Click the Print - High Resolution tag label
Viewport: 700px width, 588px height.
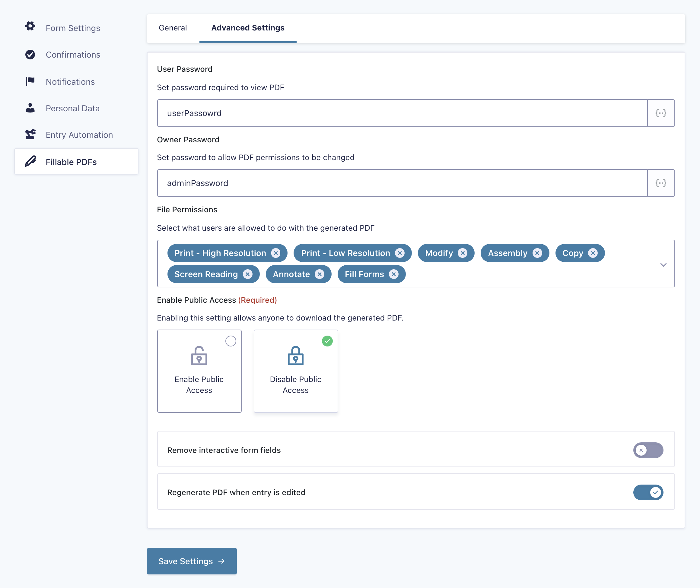[x=220, y=253]
